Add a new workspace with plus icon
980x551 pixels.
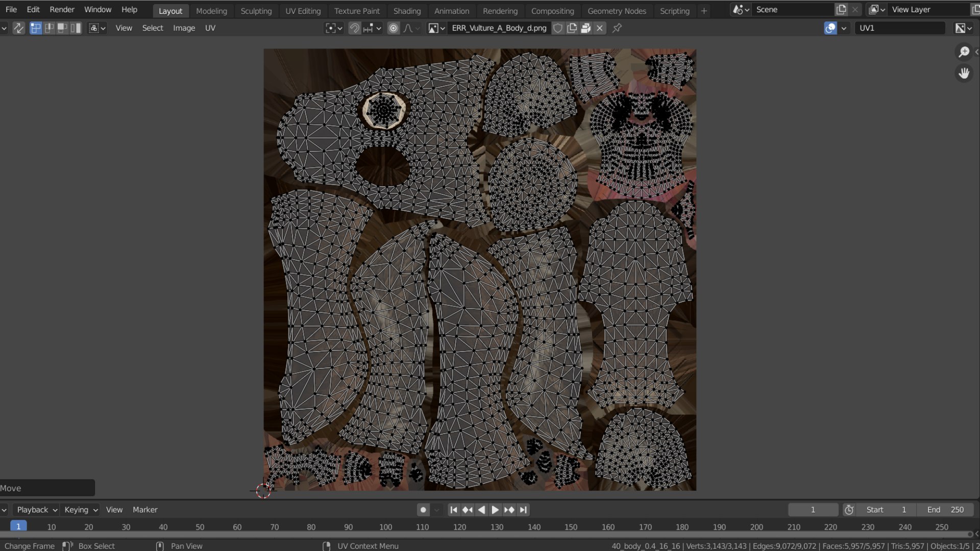pyautogui.click(x=704, y=11)
